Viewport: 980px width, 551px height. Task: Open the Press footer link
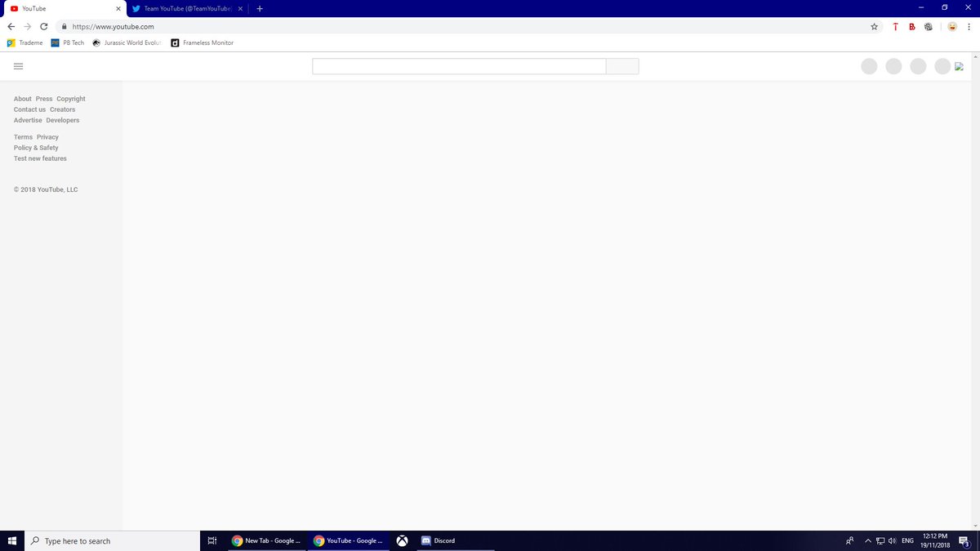pyautogui.click(x=44, y=99)
